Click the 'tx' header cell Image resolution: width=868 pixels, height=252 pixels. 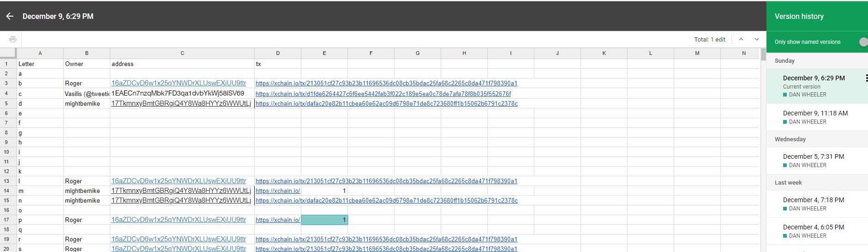pos(278,64)
